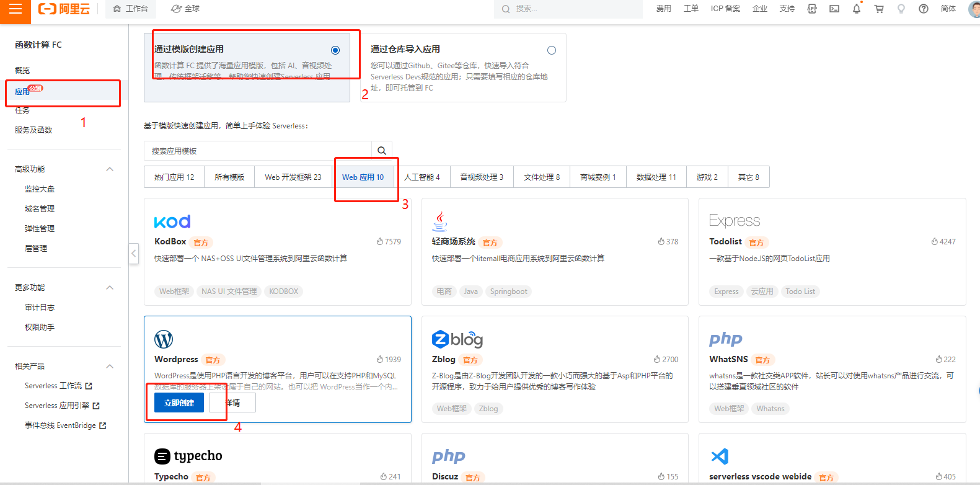The height and width of the screenshot is (485, 980).
Task: Open the 商城案例 1 tab
Action: tap(598, 177)
